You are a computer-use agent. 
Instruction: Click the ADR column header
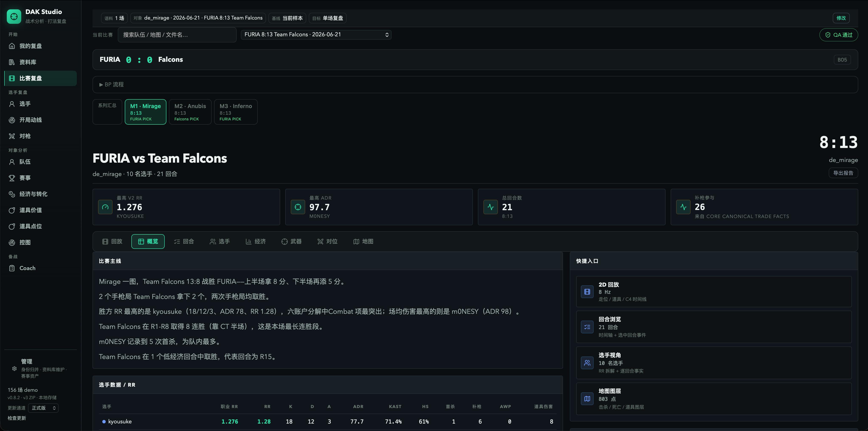pos(358,406)
